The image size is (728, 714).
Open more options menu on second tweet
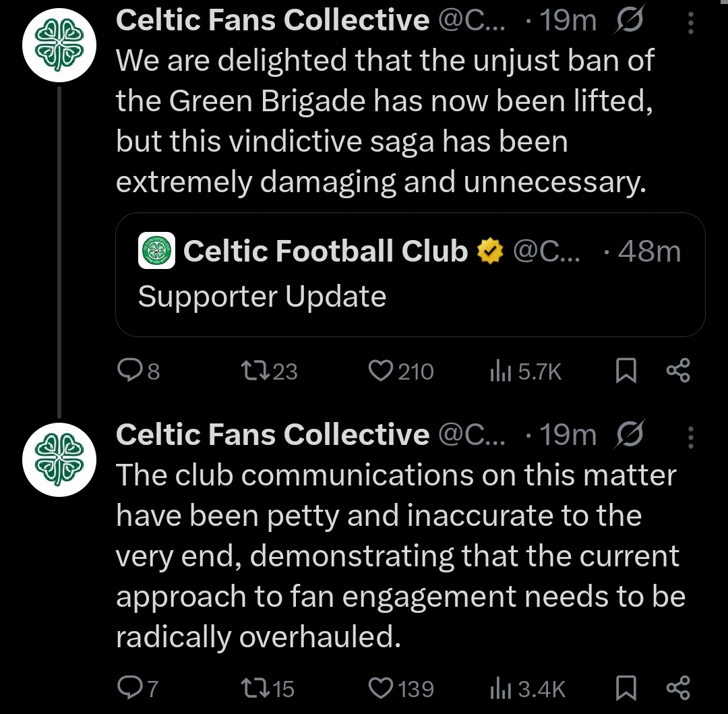pos(690,436)
